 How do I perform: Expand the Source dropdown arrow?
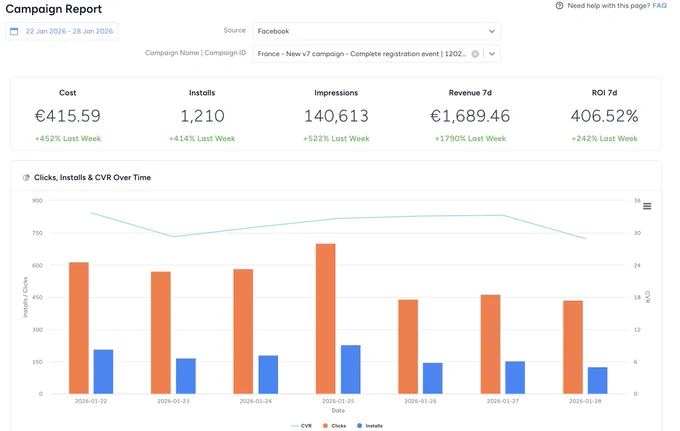click(492, 31)
